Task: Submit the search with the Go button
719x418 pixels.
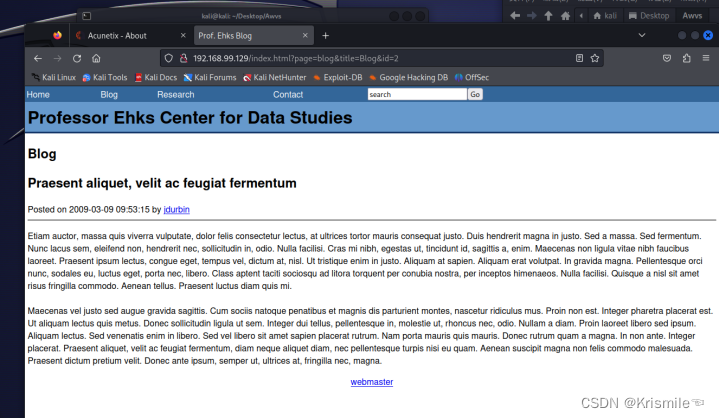Action: (x=475, y=94)
